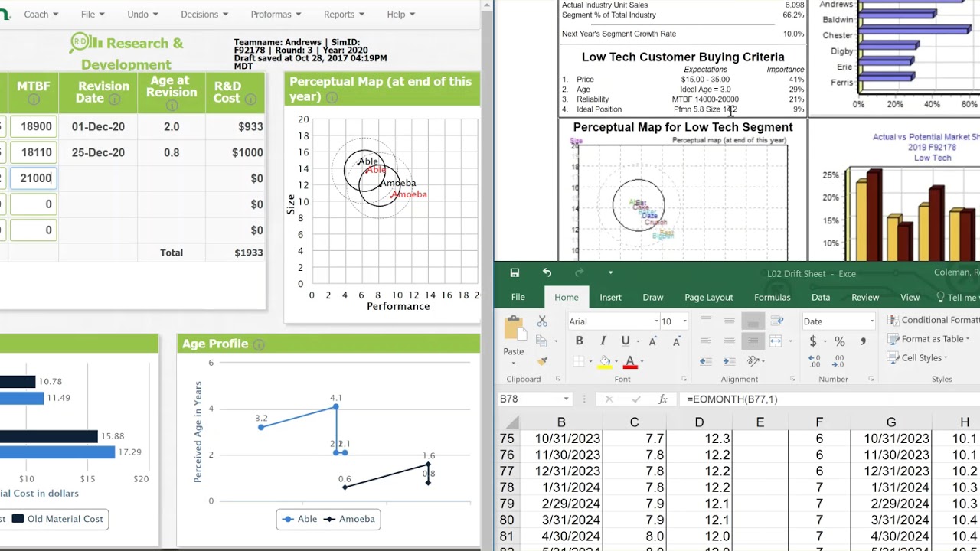This screenshot has height=551, width=980.
Task: Copy selection using the Excel Copy icon
Action: (x=542, y=341)
